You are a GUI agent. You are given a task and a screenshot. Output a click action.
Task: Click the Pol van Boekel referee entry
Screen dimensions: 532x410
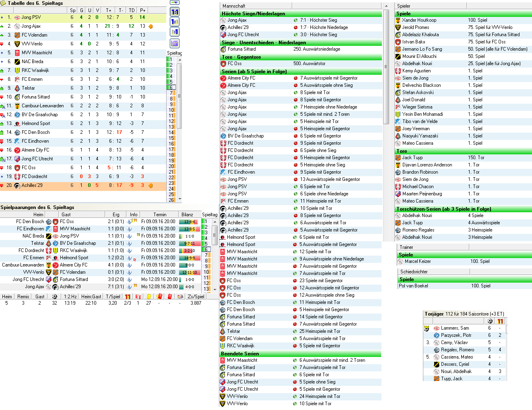point(465,286)
